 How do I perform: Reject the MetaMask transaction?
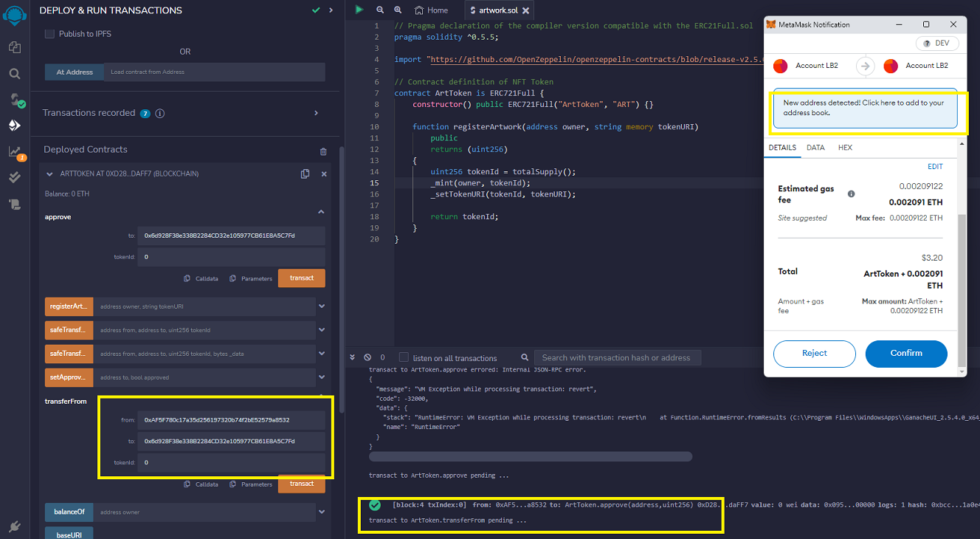815,354
